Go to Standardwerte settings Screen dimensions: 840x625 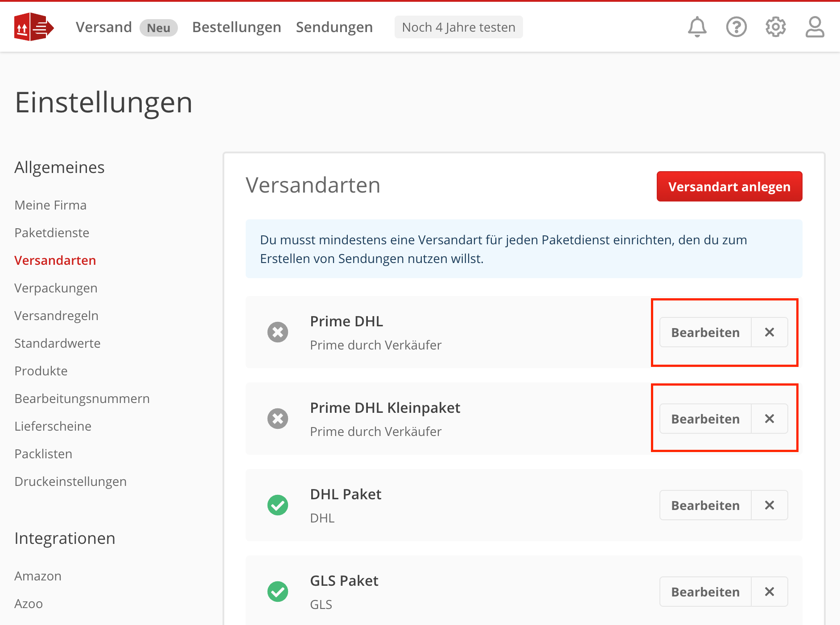tap(58, 343)
